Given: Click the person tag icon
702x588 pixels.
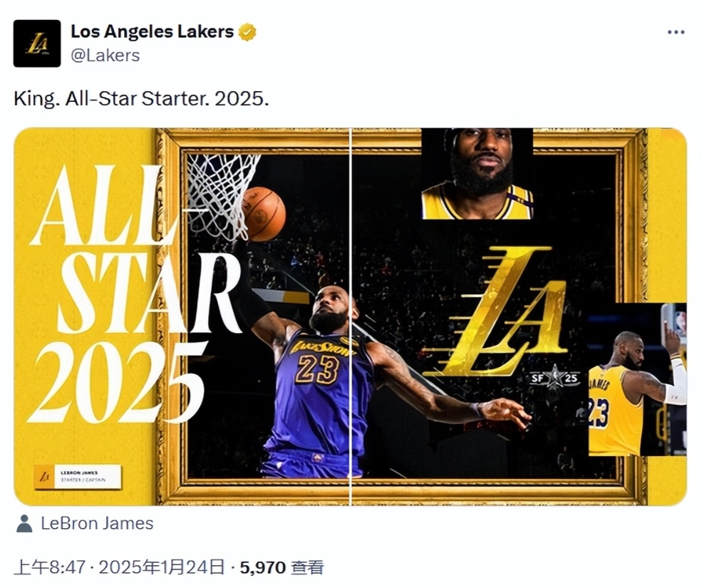Looking at the screenshot, I should pyautogui.click(x=24, y=524).
